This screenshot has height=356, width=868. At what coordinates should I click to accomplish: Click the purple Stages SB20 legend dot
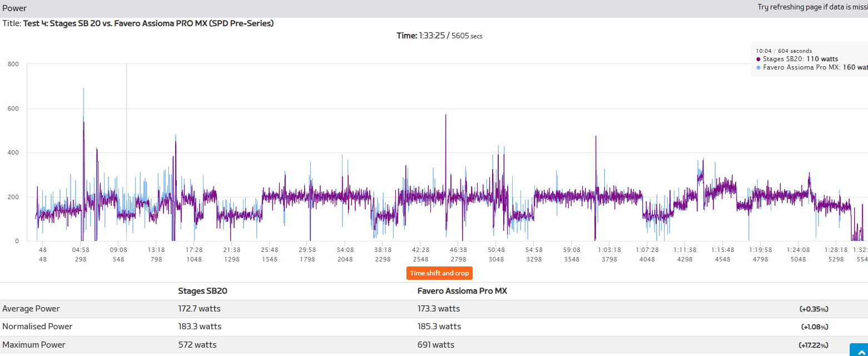[758, 59]
